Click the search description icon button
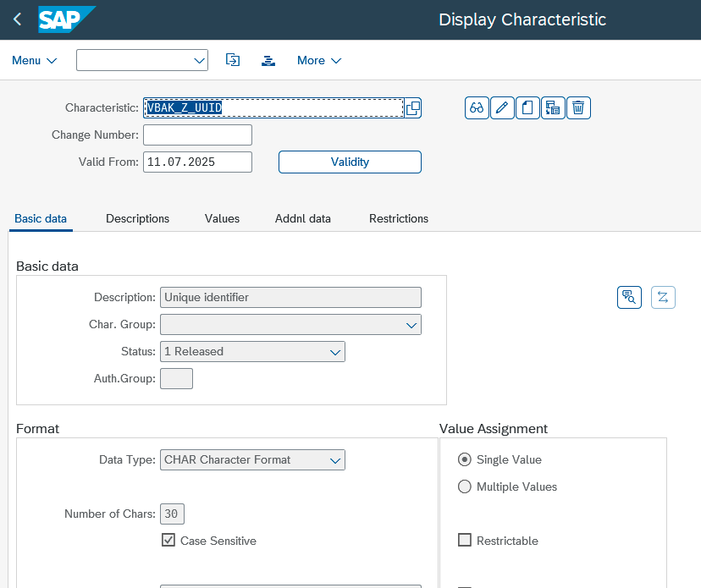The width and height of the screenshot is (701, 588). pos(629,297)
